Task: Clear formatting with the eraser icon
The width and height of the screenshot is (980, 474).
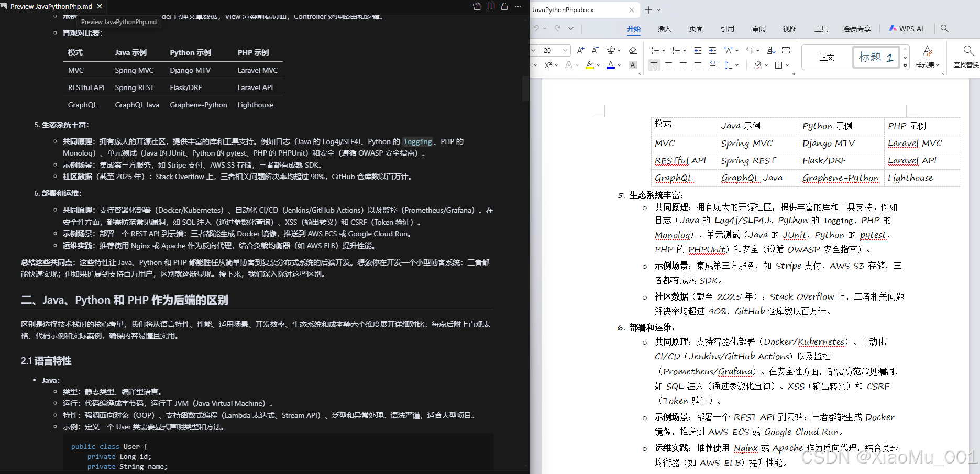Action: click(x=632, y=50)
